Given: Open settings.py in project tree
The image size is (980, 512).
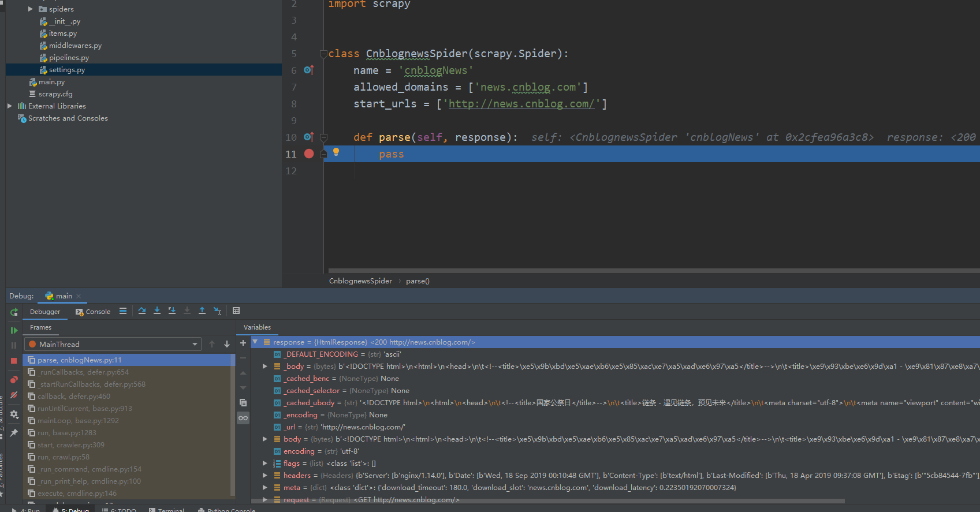Looking at the screenshot, I should [66, 69].
